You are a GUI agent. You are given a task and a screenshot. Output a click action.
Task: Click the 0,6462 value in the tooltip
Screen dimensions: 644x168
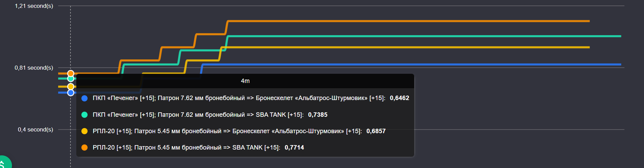[399, 98]
